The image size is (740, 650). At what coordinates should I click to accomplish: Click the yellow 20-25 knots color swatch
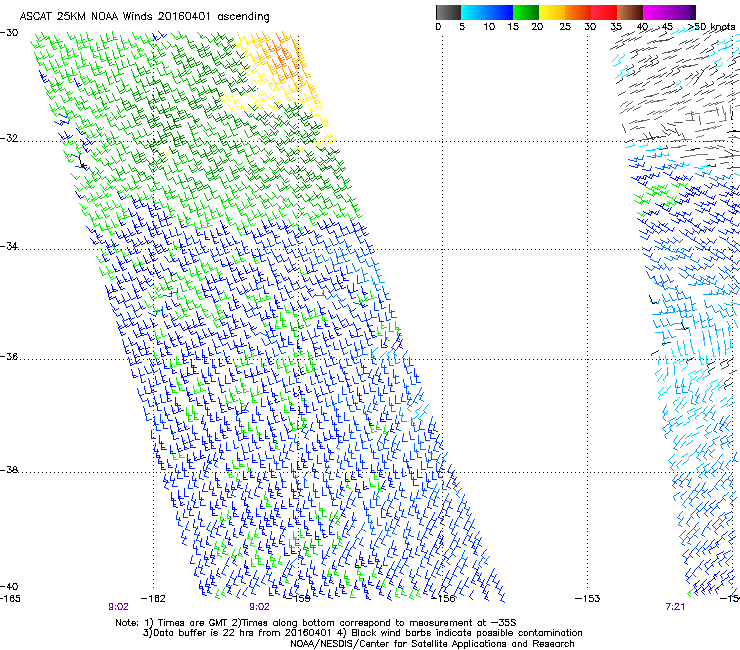(x=552, y=12)
